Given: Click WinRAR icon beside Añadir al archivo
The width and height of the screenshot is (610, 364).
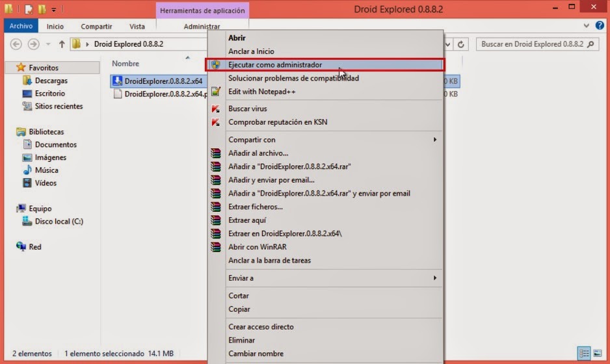Looking at the screenshot, I should [x=215, y=153].
